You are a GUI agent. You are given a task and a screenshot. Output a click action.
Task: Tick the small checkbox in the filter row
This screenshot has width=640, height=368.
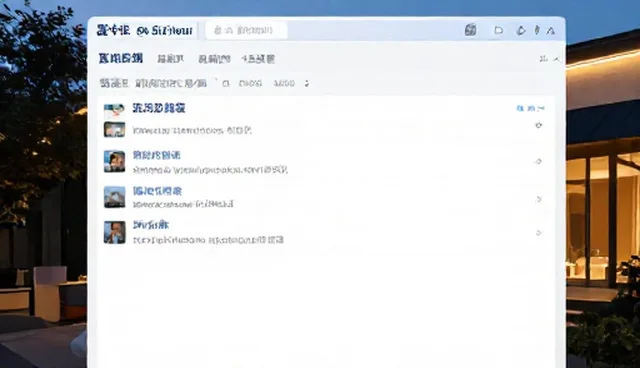[226, 84]
